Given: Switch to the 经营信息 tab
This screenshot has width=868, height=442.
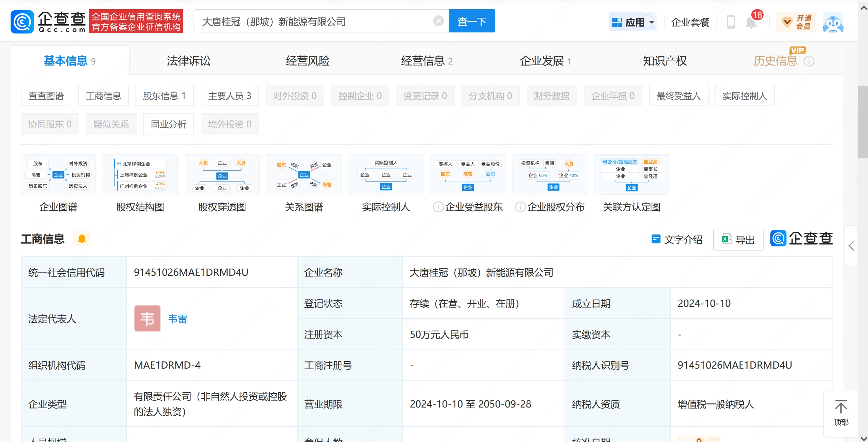Looking at the screenshot, I should 427,61.
